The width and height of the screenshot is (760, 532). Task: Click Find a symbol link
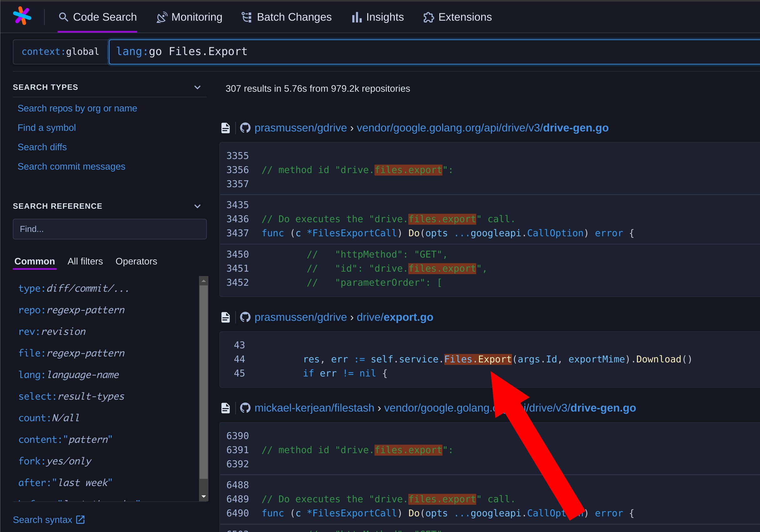[x=47, y=128]
